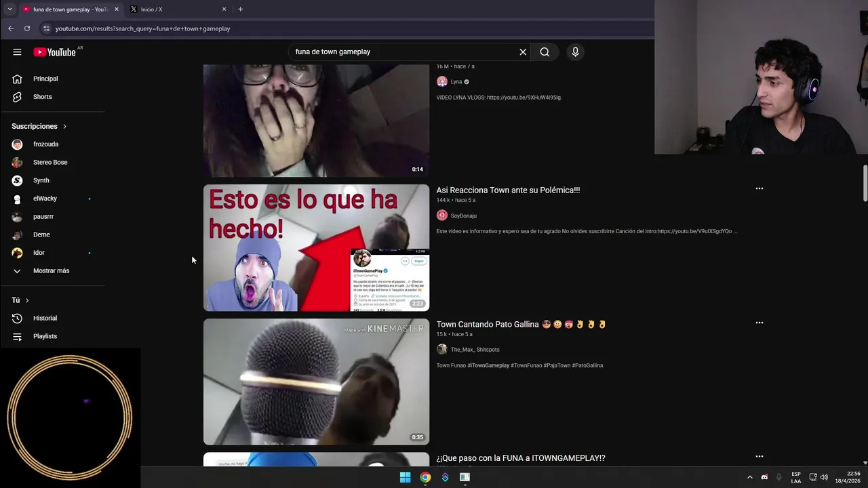Open the Lyna channel avatar
Viewport: 868px width, 488px height.
(x=442, y=81)
